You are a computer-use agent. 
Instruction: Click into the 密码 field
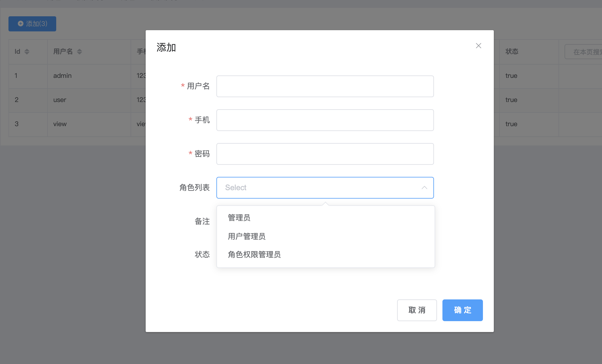click(x=325, y=154)
